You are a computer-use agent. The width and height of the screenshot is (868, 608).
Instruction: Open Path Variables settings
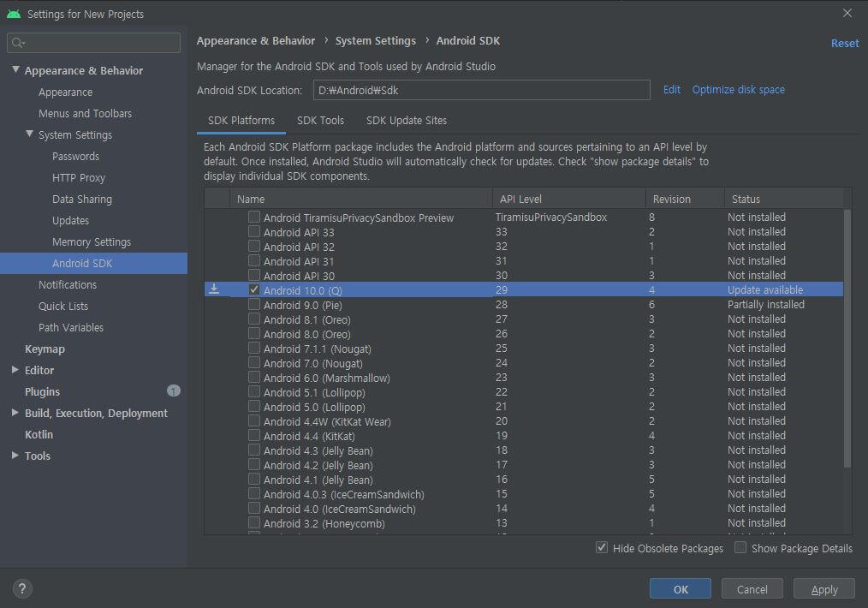pos(71,328)
